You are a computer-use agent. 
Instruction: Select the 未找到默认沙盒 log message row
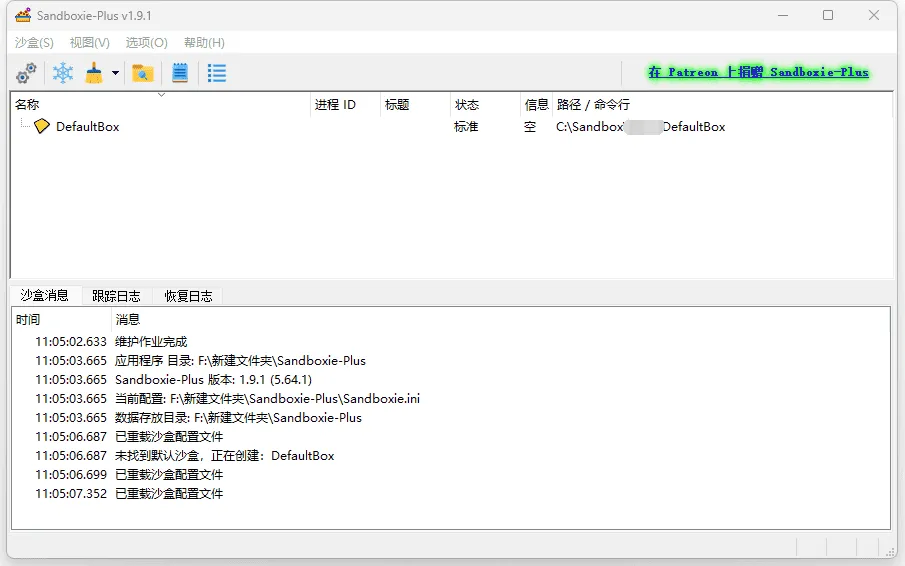pyautogui.click(x=224, y=456)
